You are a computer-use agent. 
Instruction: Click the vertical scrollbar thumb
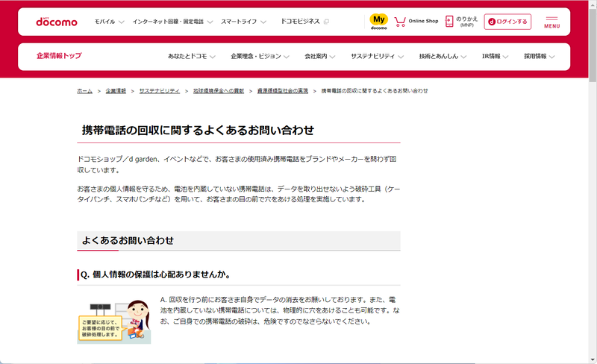tap(593, 45)
